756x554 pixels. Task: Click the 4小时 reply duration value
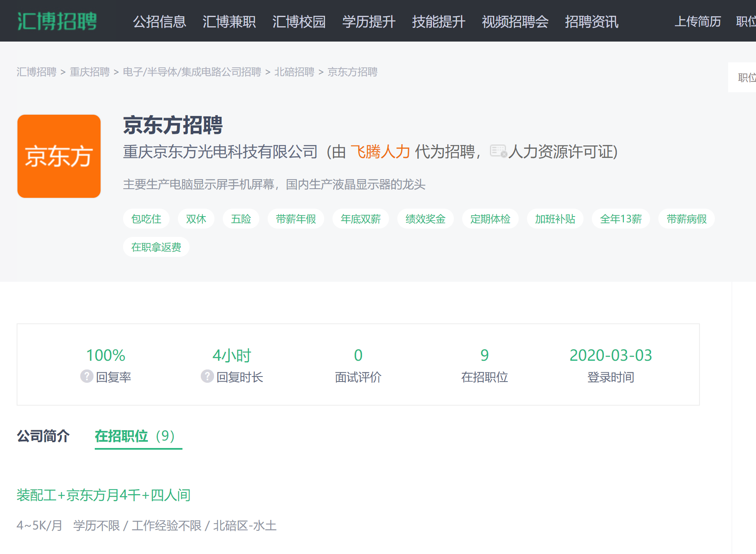(x=232, y=355)
